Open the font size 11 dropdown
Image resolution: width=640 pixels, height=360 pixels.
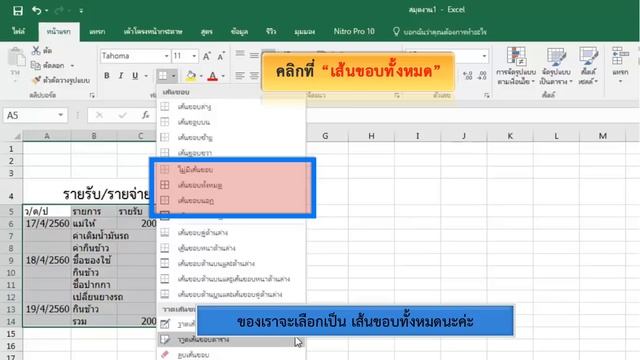(194, 56)
